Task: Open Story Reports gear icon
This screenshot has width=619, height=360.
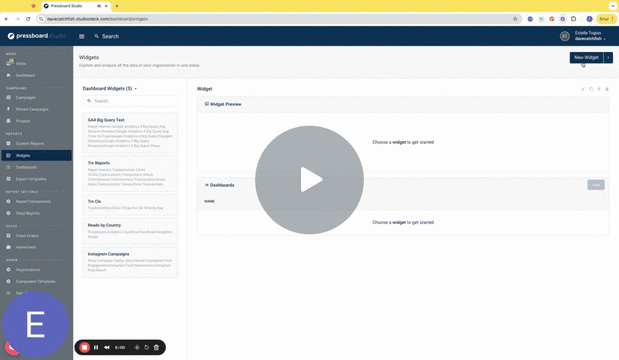Action: click(x=8, y=213)
